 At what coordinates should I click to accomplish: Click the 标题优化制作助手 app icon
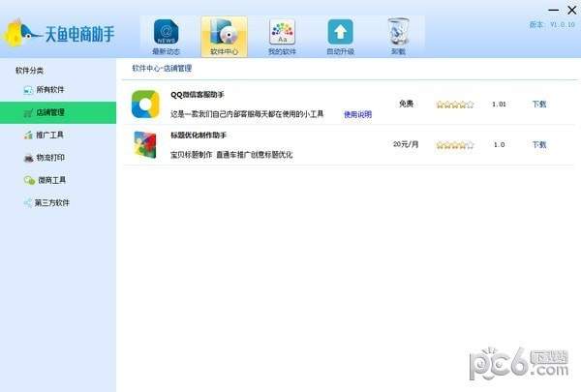click(x=146, y=144)
